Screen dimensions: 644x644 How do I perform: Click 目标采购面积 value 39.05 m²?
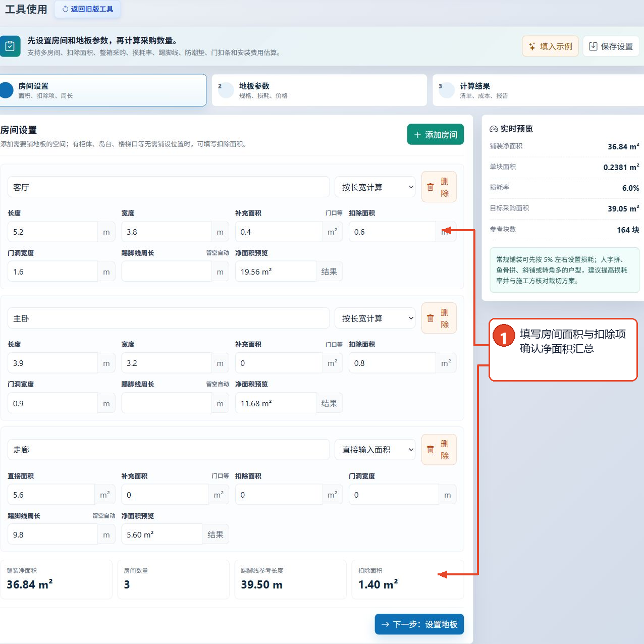(623, 208)
